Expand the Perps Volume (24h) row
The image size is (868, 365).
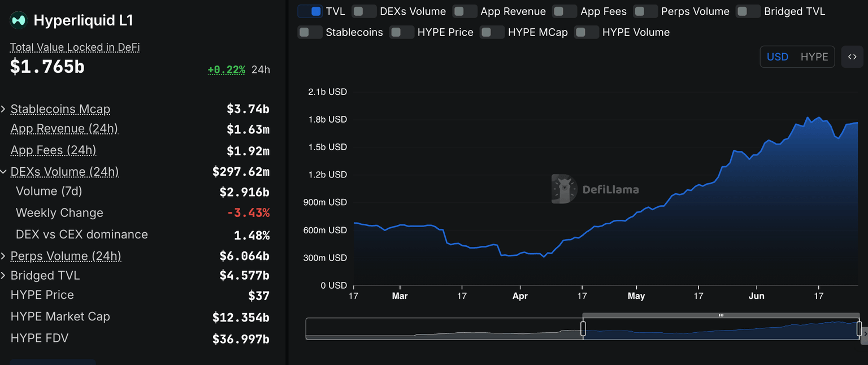3,257
